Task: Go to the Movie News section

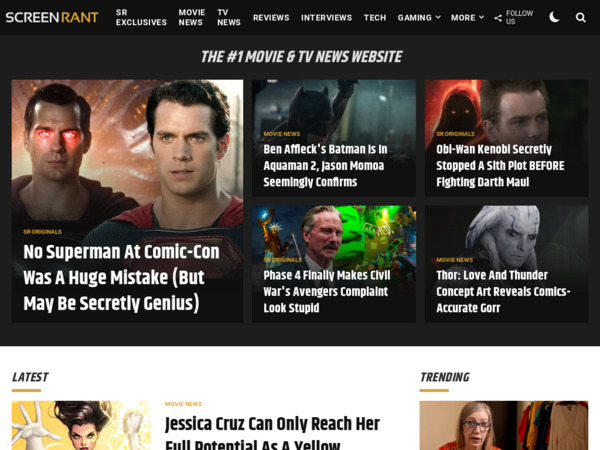Action: click(x=192, y=17)
